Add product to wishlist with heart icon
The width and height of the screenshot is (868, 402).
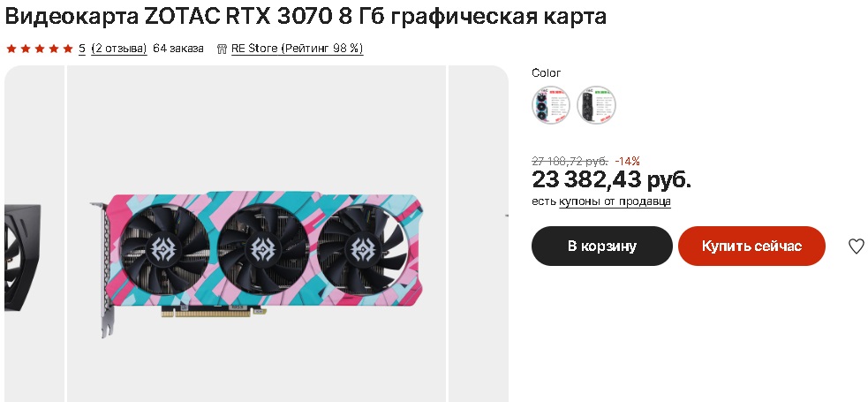click(856, 246)
